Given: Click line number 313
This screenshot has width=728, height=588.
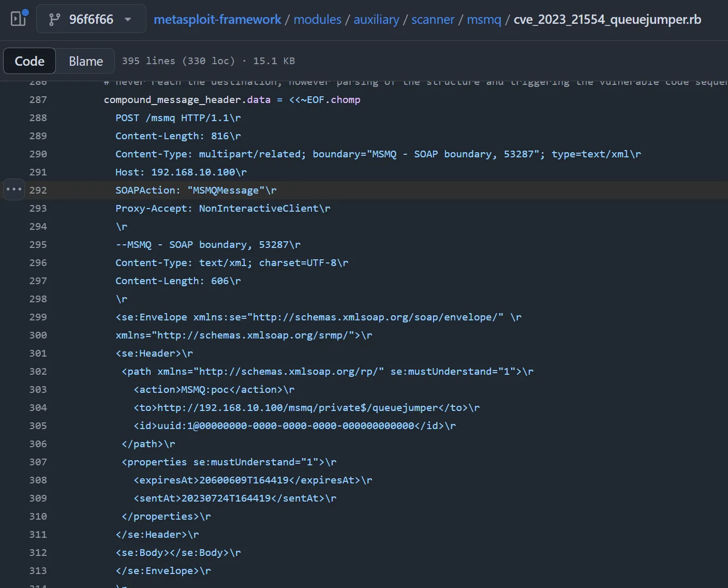Looking at the screenshot, I should pos(38,571).
